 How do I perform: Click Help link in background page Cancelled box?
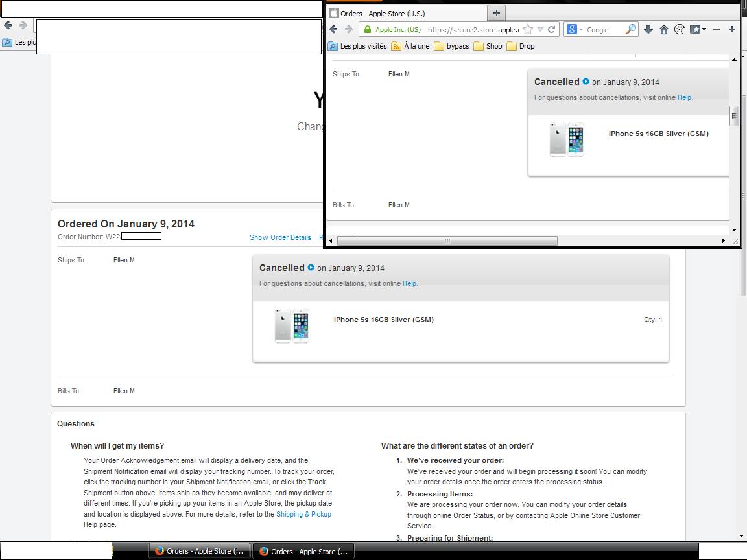point(409,283)
